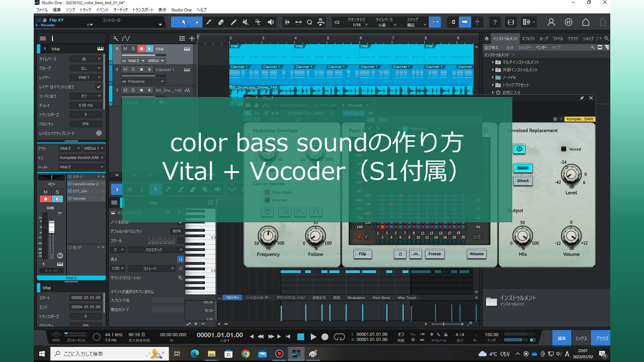644x362 pixels.
Task: Open the タイムベース dropdown set to 拍
Action: tap(86, 59)
